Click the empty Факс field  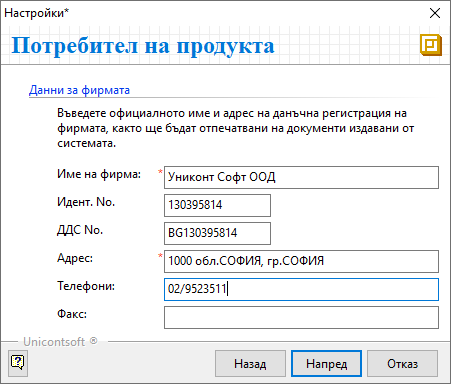point(301,317)
